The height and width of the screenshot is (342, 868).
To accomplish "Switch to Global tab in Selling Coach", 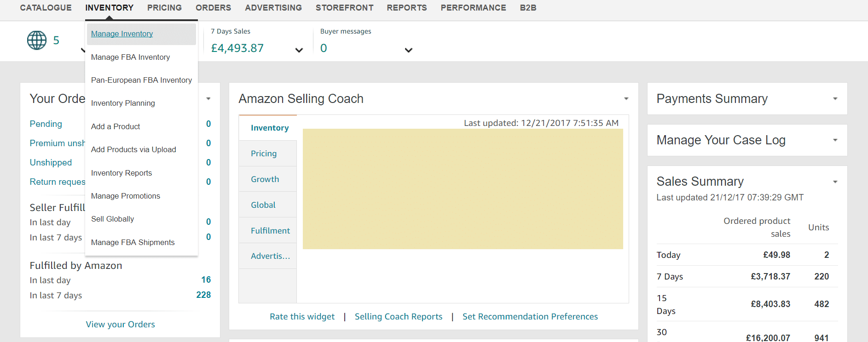I will [268, 205].
